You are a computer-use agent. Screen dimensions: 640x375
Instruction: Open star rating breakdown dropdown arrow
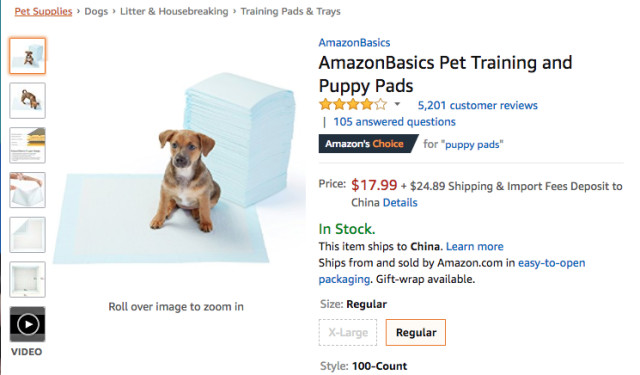pos(397,104)
